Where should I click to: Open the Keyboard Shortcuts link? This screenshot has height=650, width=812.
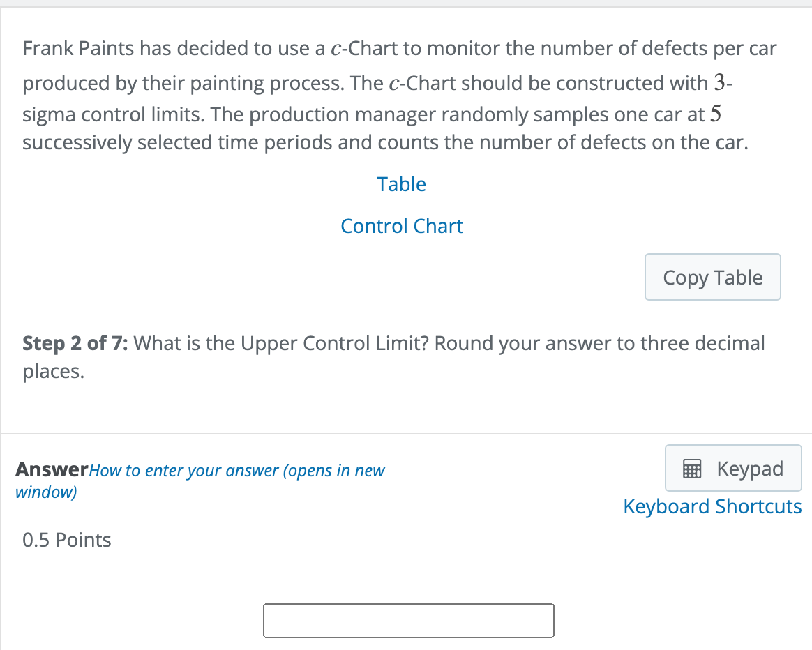(x=712, y=506)
